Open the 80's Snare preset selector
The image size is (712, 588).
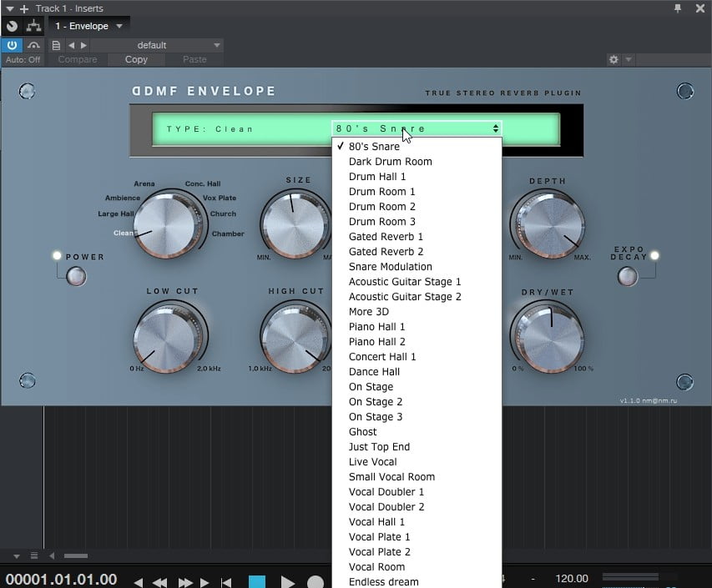click(417, 128)
